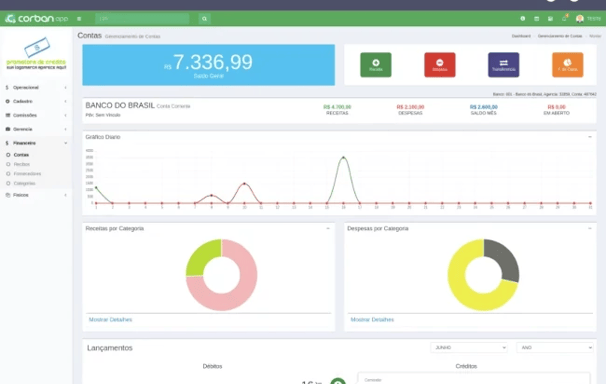Viewport: 606px width, 384px height.
Task: Open the Gerência sidebar menu
Action: (x=22, y=129)
